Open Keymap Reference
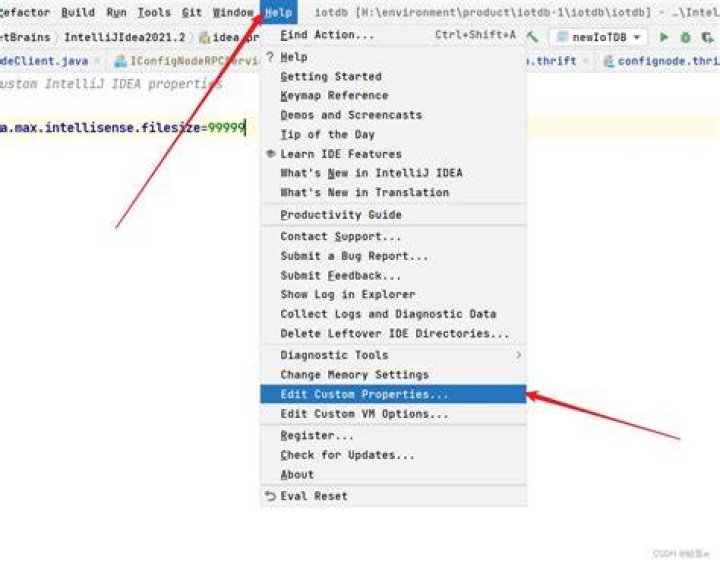The height and width of the screenshot is (564, 720). pos(393,96)
